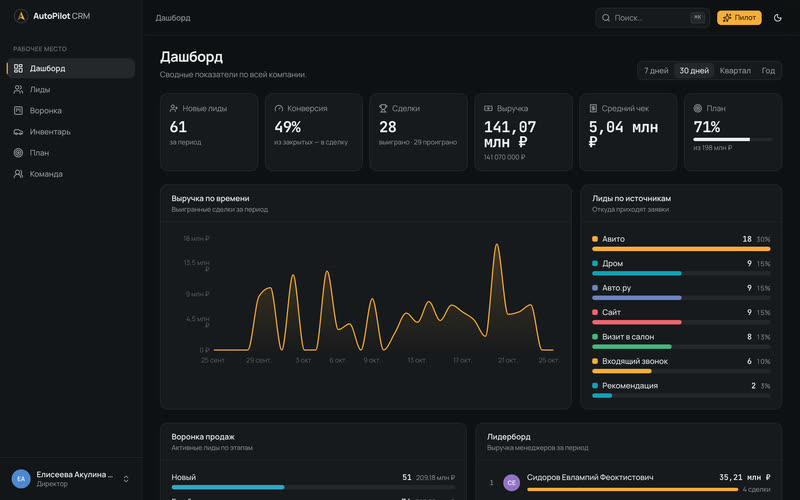Select the Квартал period tab
Screen dimensions: 800x500
tap(735, 70)
